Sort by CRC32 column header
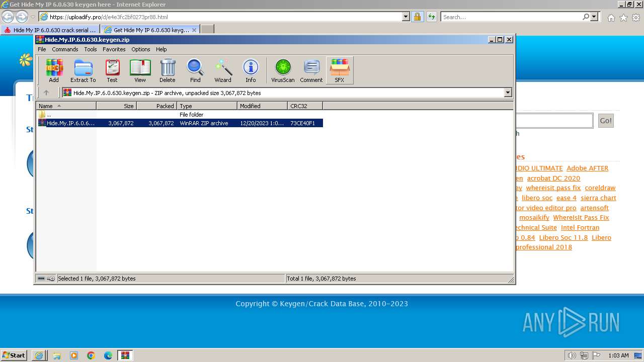This screenshot has height=362, width=644. coord(305,106)
